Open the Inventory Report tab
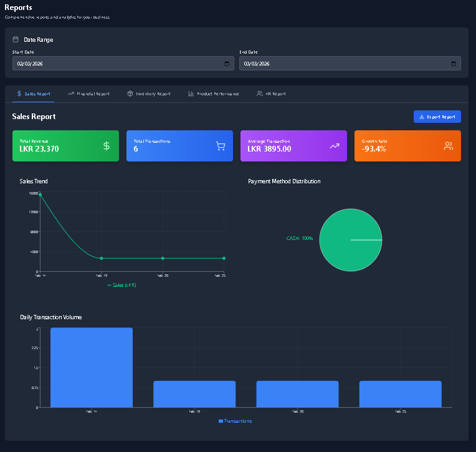The width and height of the screenshot is (476, 452). tap(149, 94)
